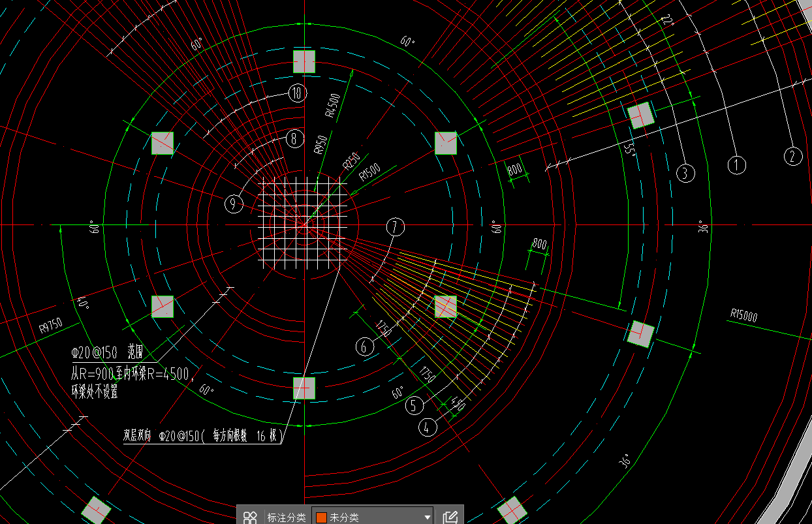Select circled number 5 marker
Screen dimensions: 812x524
pyautogui.click(x=414, y=406)
